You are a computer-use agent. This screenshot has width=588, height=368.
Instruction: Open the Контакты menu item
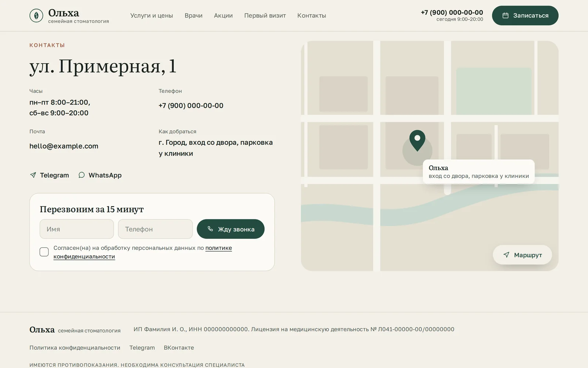pos(312,15)
